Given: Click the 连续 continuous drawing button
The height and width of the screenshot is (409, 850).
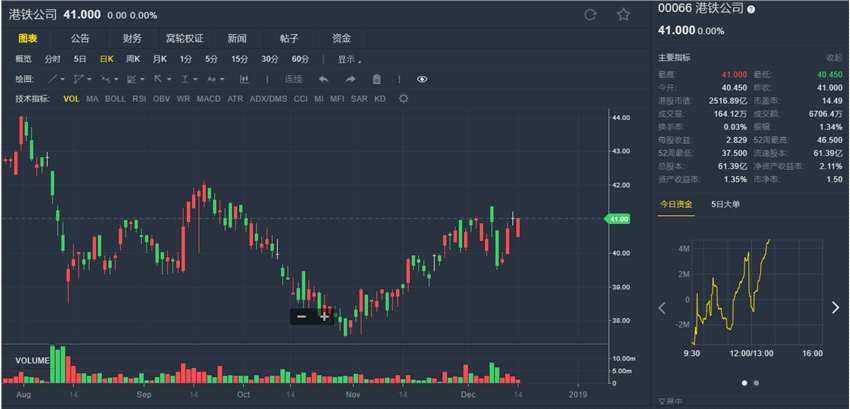Looking at the screenshot, I should pos(294,79).
